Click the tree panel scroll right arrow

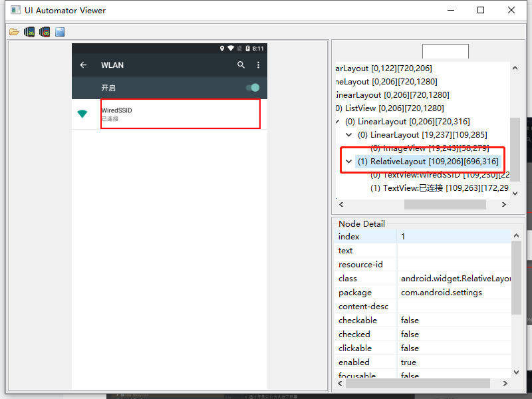[x=504, y=204]
